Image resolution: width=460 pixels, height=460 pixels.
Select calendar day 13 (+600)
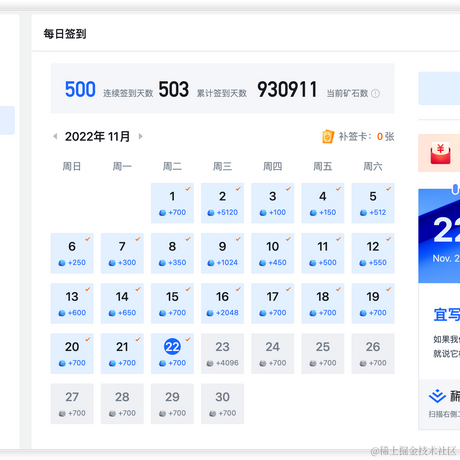tap(72, 303)
